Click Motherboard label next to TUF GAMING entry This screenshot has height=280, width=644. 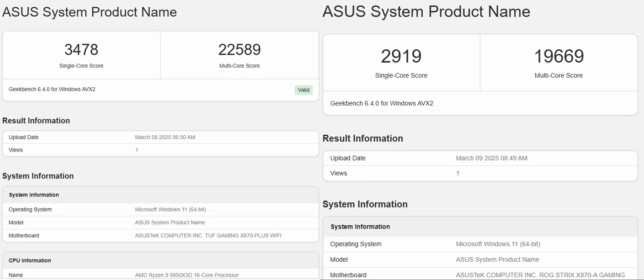(x=24, y=236)
